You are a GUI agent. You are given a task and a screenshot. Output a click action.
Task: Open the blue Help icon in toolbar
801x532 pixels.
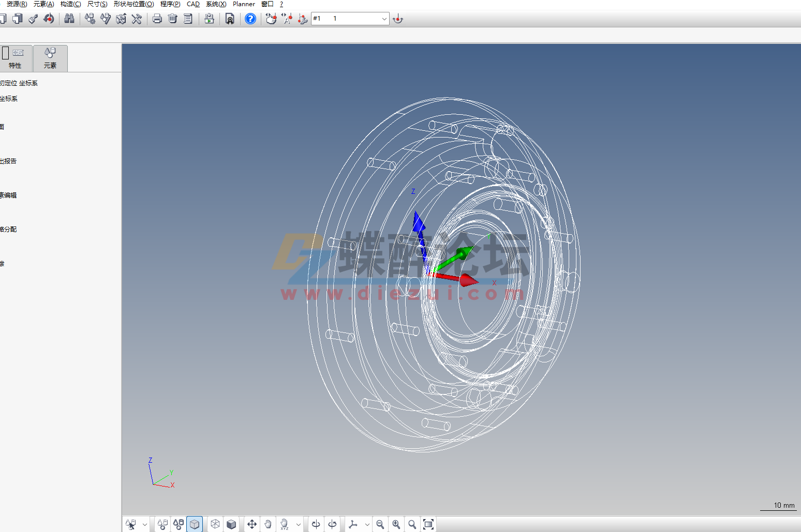point(250,18)
